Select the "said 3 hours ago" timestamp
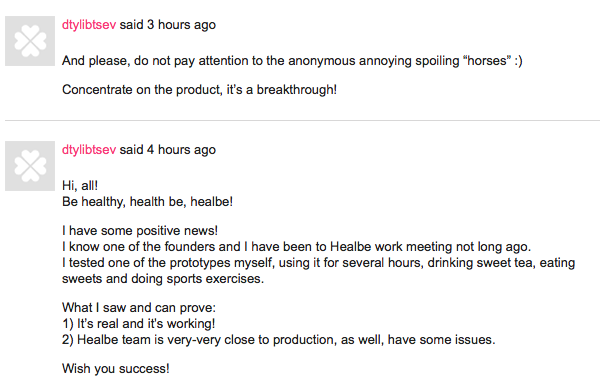Viewport: 608px width, 391px height. (x=168, y=25)
